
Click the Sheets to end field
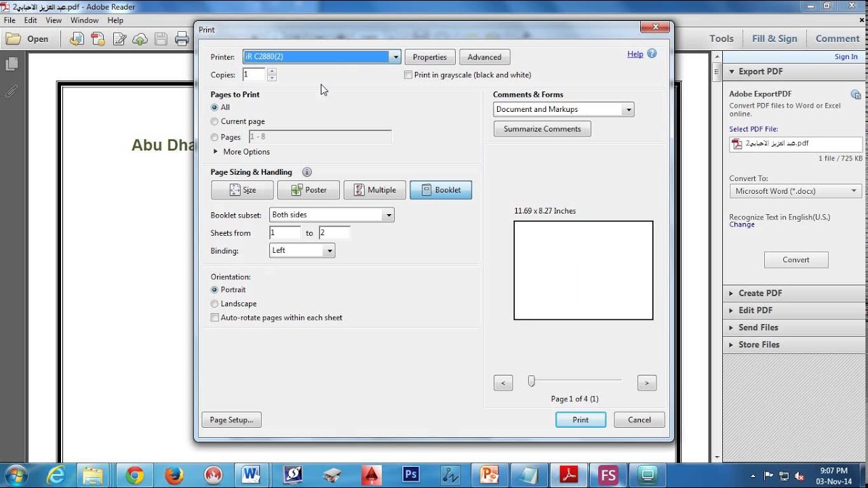click(334, 232)
